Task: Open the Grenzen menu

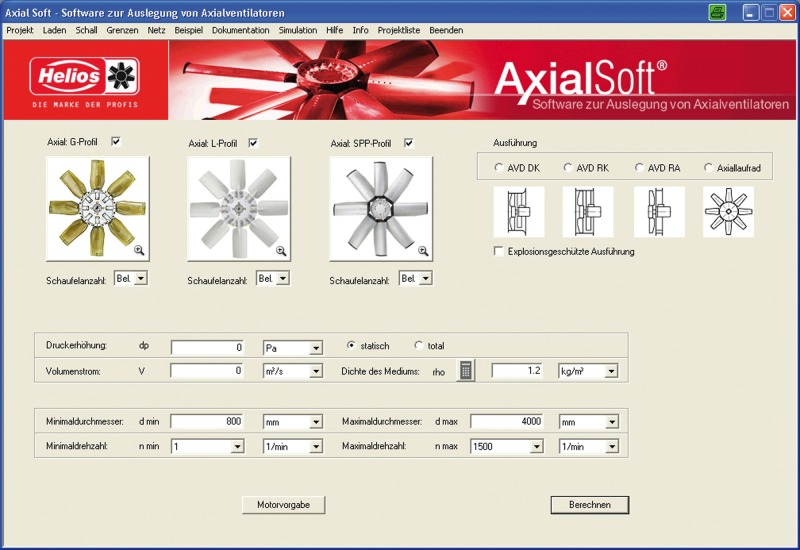Action: point(122,30)
